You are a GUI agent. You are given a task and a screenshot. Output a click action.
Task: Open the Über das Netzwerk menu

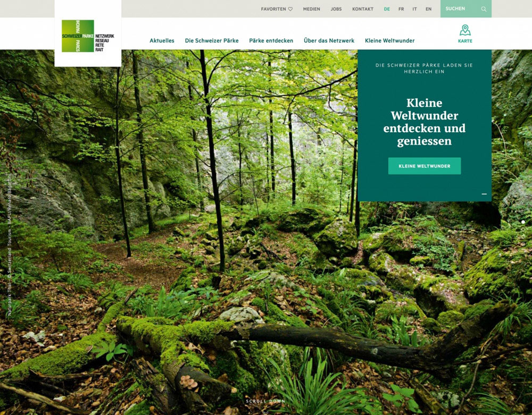(328, 40)
